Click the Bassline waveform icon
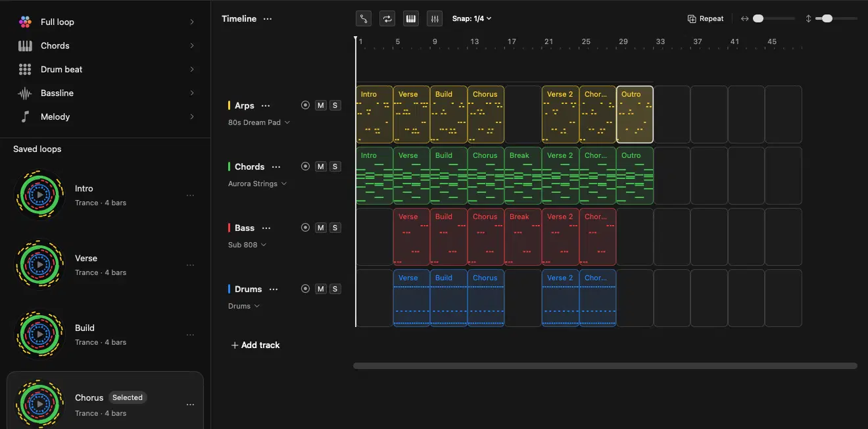Viewport: 868px width, 429px height. coord(25,93)
